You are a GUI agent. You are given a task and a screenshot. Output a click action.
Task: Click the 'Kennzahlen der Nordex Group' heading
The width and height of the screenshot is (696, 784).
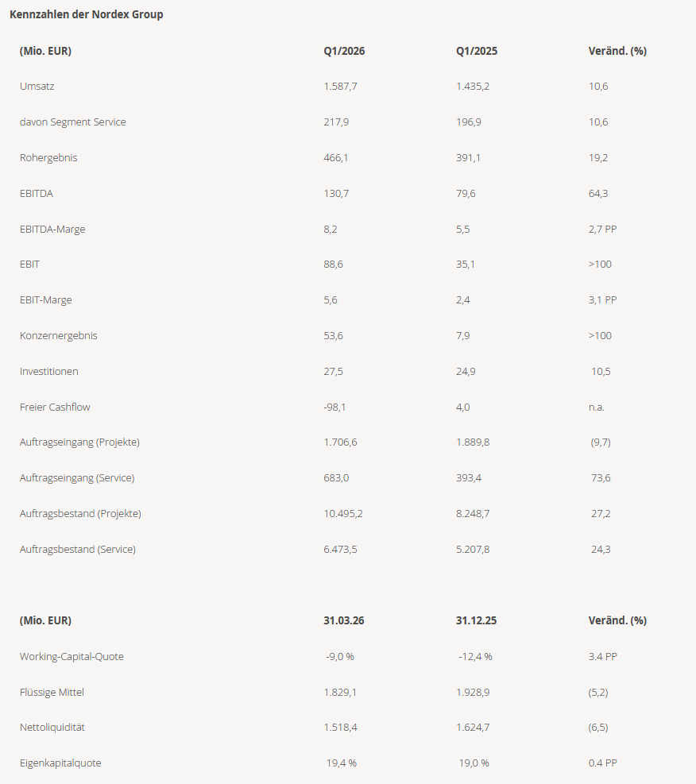[x=87, y=14]
